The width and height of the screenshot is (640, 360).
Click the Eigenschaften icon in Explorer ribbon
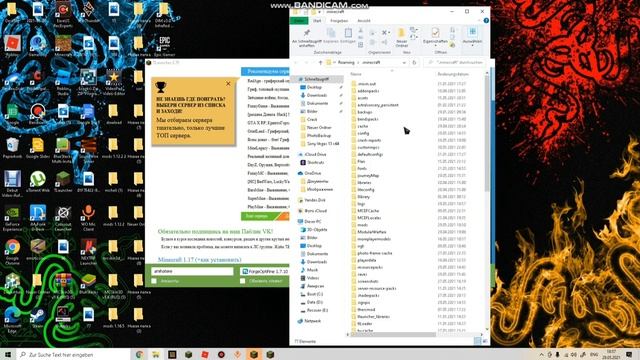pos(435,33)
